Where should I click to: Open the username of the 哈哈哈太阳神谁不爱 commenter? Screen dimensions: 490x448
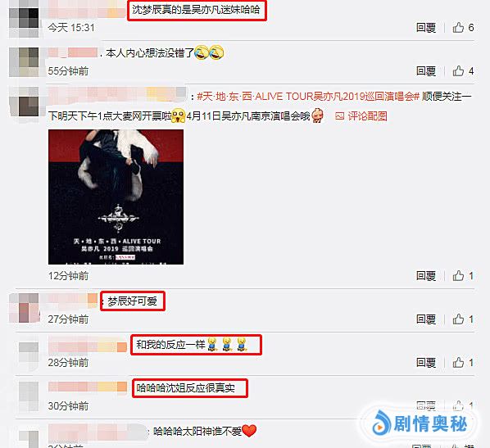tap(98, 432)
